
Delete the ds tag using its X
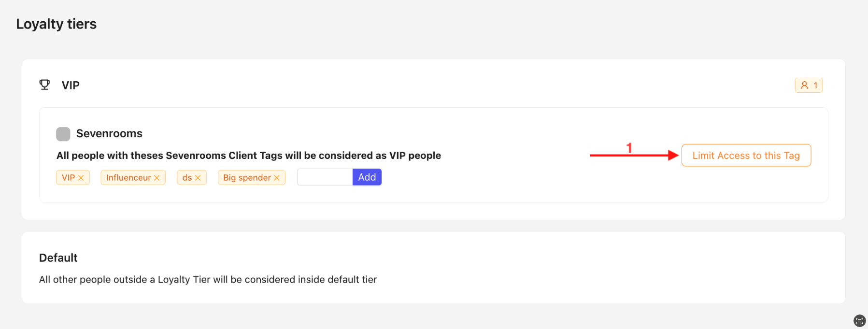click(x=198, y=178)
